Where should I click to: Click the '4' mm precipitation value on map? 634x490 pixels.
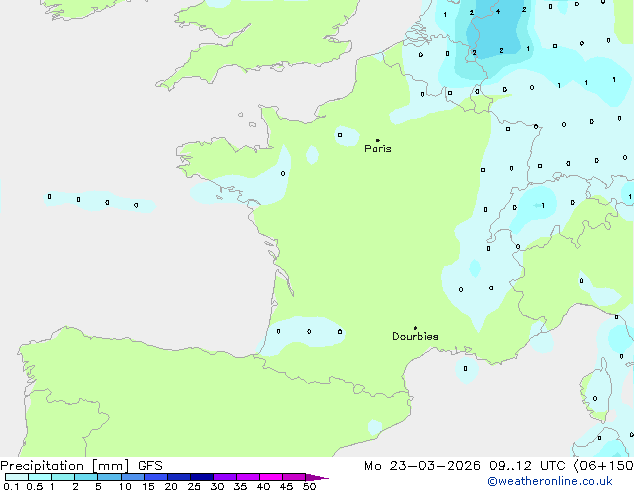click(x=498, y=11)
